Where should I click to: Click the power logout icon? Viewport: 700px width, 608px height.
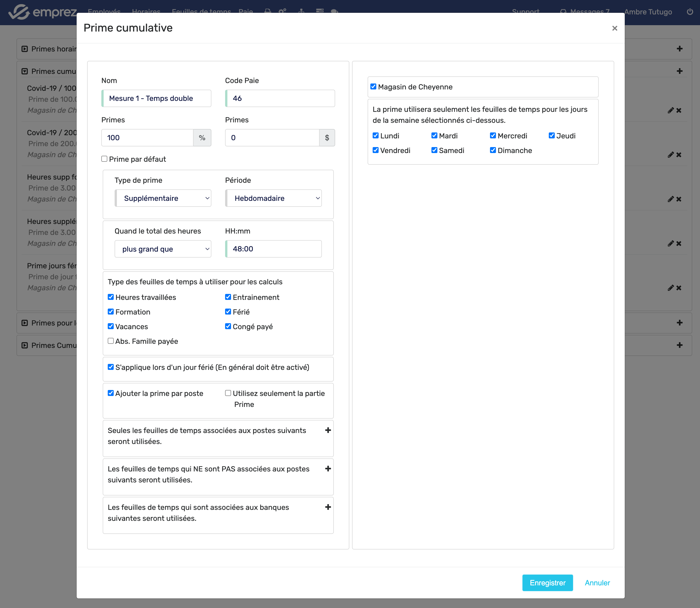(690, 12)
